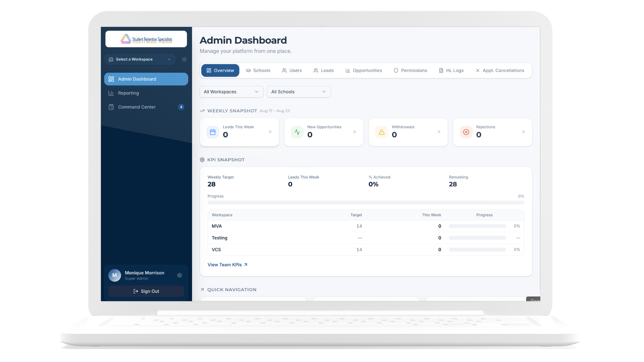
Task: Open the Permissions tab
Action: [x=411, y=70]
